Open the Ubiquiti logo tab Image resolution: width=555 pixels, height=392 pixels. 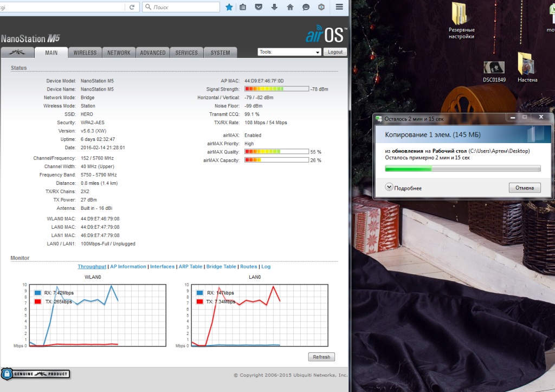tap(17, 53)
